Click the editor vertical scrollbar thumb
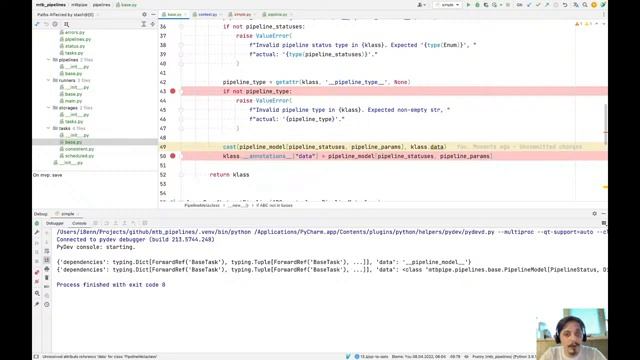The height and width of the screenshot is (360, 640). pyautogui.click(x=605, y=124)
